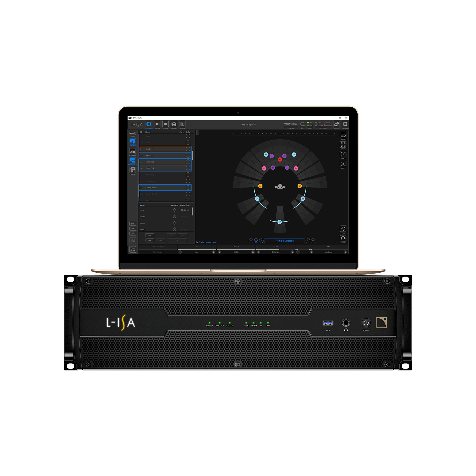Switch to the Groups tab
476x476 pixels.
pyautogui.click(x=165, y=124)
